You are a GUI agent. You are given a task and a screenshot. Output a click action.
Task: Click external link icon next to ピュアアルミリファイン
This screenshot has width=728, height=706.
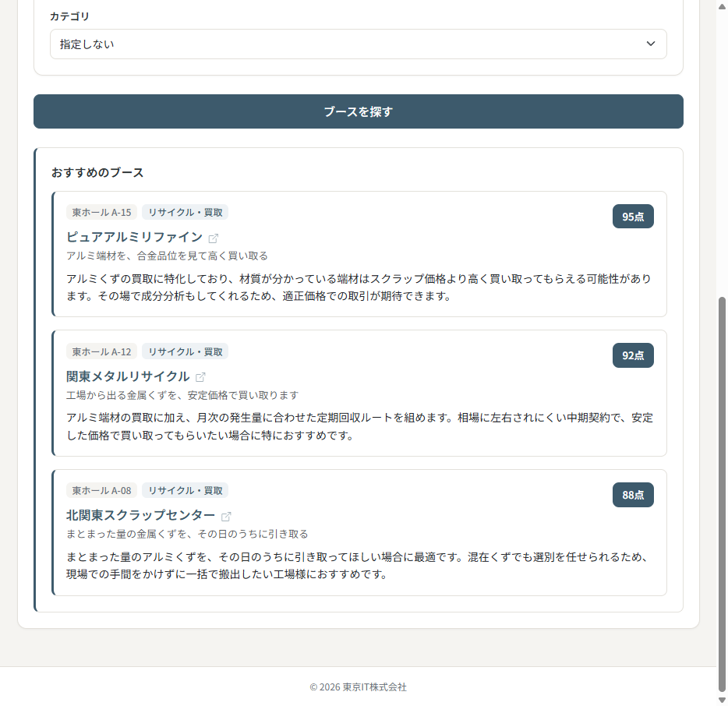pyautogui.click(x=213, y=238)
